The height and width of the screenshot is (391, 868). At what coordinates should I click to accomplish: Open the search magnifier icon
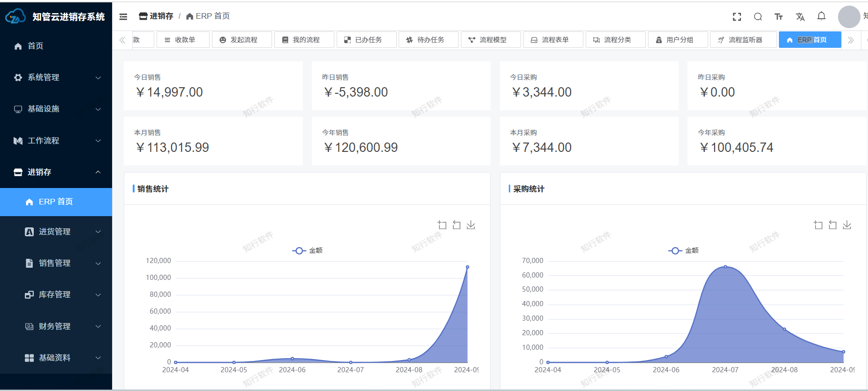click(758, 17)
